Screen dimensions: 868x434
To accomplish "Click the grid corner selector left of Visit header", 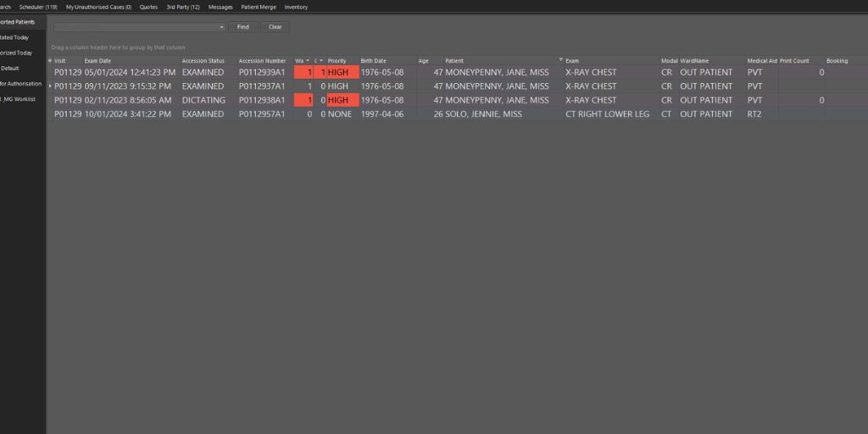I will point(50,61).
